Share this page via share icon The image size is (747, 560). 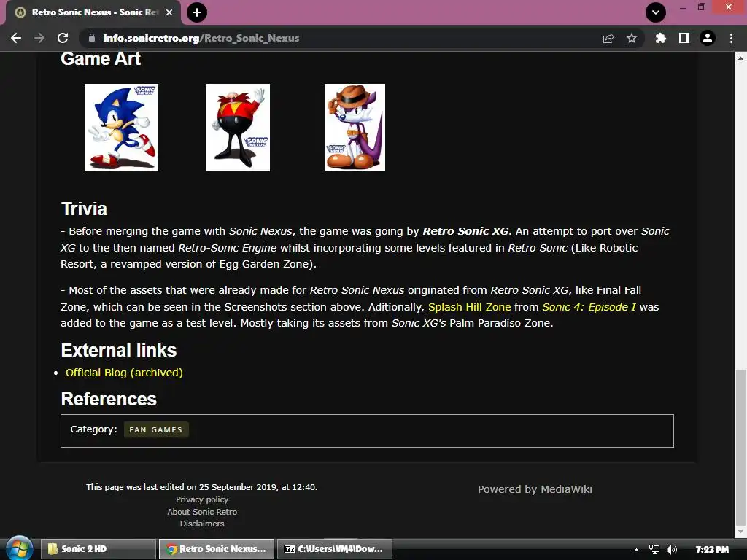(608, 38)
